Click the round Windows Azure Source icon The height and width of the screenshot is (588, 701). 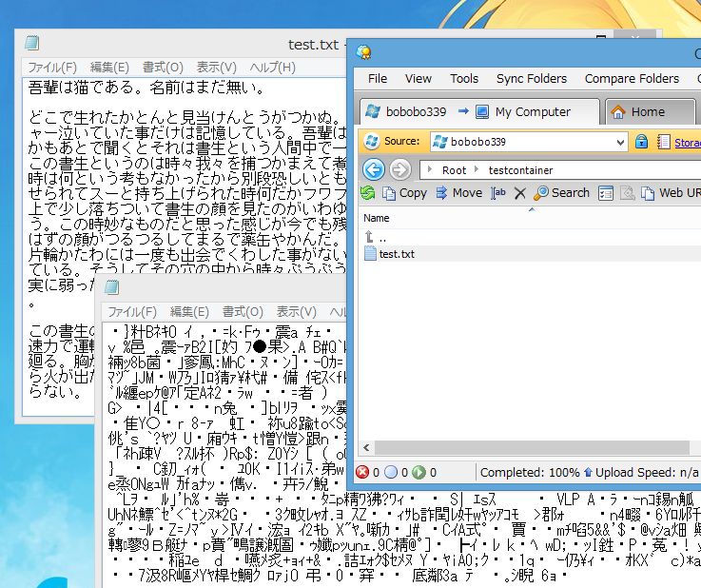click(372, 142)
